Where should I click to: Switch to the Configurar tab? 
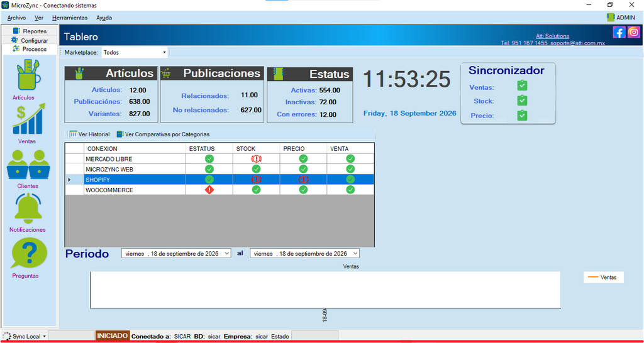[30, 40]
